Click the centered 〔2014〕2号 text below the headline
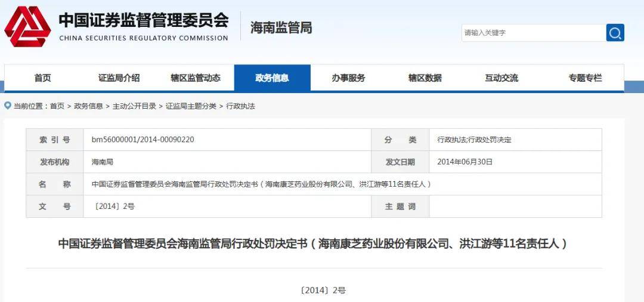The height and width of the screenshot is (302, 644). tap(323, 291)
